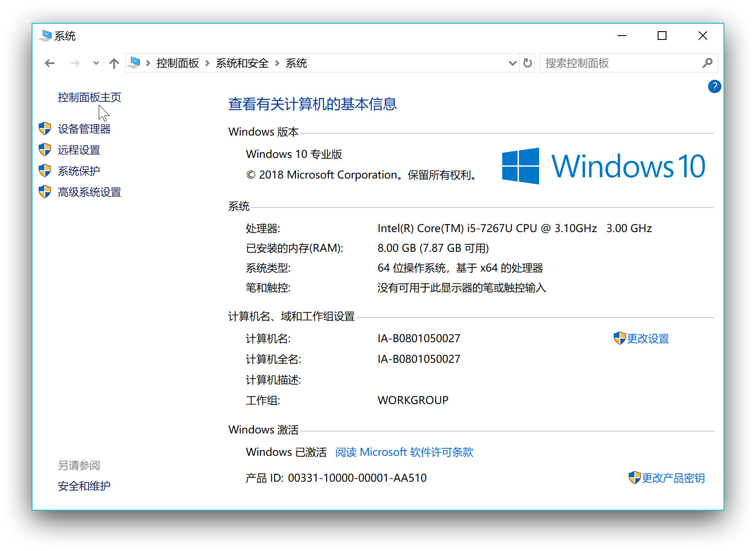This screenshot has height=551, width=756.
Task: Click the © 2018 Microsoft Corporation copyright text
Action: click(x=363, y=175)
